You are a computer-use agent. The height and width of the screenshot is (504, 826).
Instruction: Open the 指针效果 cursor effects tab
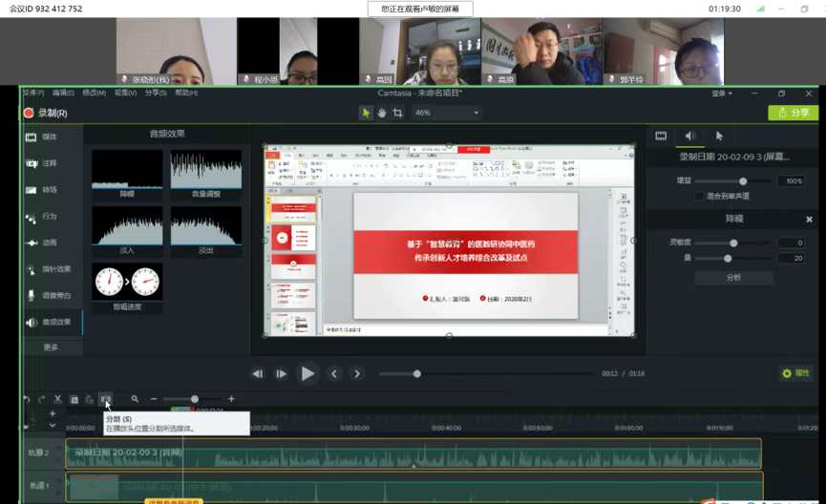[53, 269]
